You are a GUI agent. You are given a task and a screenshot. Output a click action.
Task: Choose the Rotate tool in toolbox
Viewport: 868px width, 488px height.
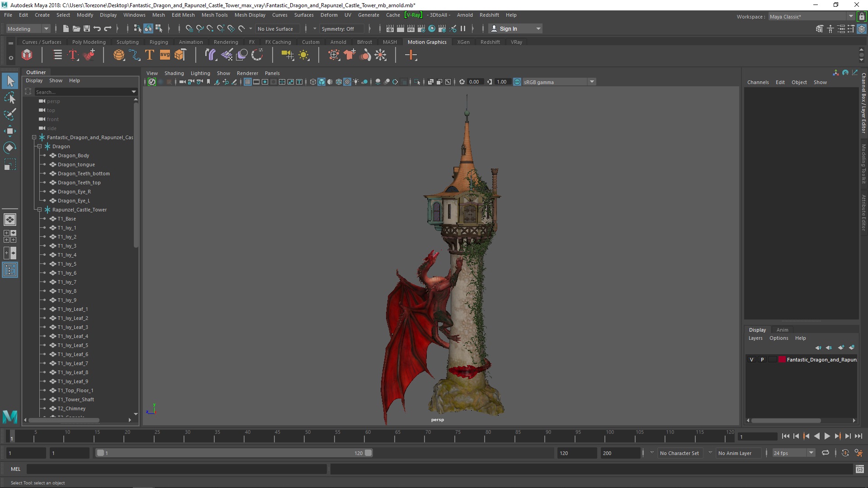point(10,148)
